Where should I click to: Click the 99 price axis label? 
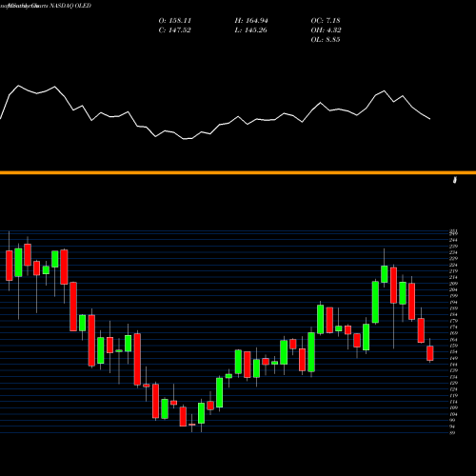452,420
